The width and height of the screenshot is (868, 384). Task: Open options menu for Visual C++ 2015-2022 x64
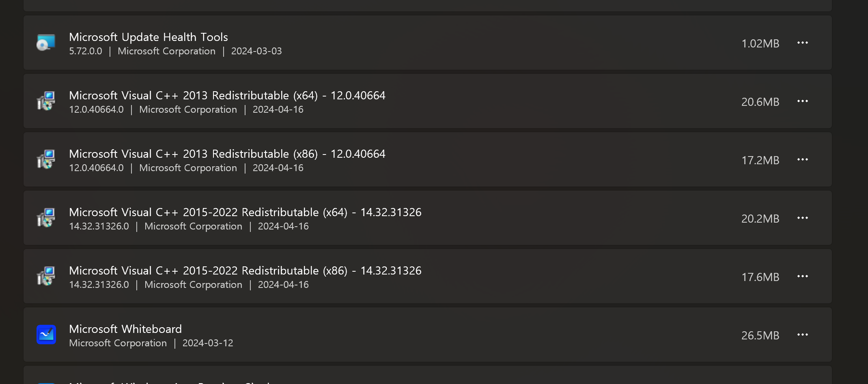[802, 218]
